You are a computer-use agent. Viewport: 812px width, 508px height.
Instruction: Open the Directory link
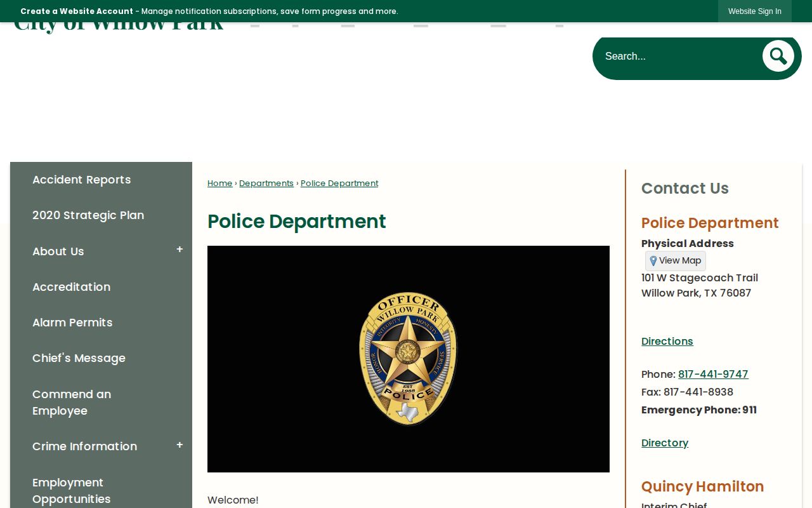(x=665, y=443)
